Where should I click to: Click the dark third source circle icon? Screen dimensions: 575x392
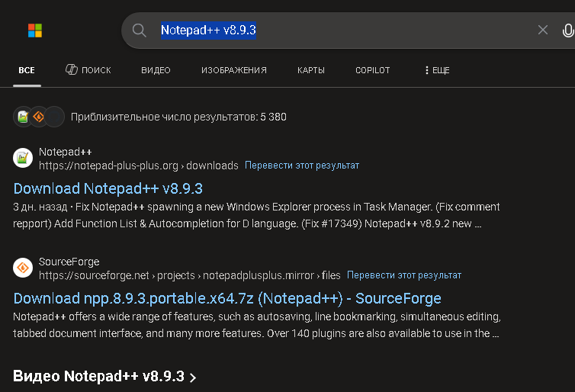(54, 117)
